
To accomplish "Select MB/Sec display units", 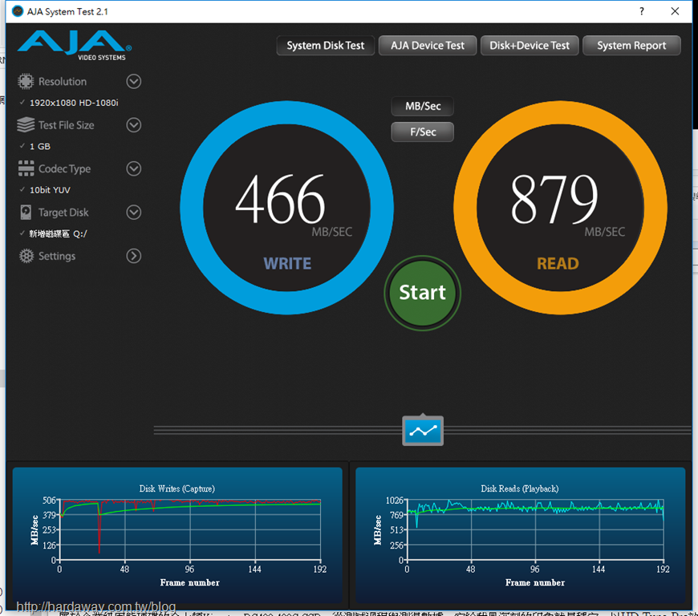I will click(423, 107).
